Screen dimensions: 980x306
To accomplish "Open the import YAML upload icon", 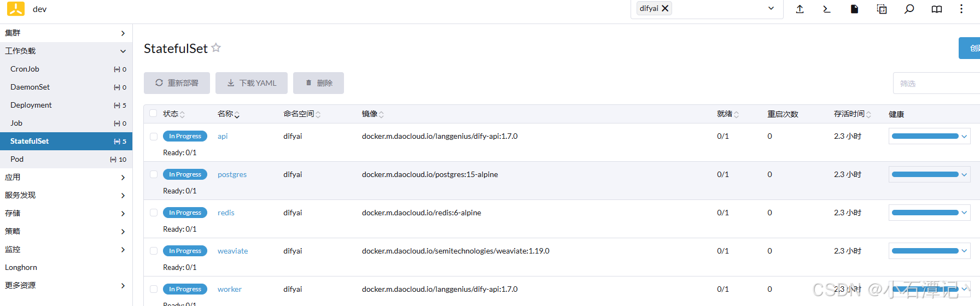I will coord(800,9).
